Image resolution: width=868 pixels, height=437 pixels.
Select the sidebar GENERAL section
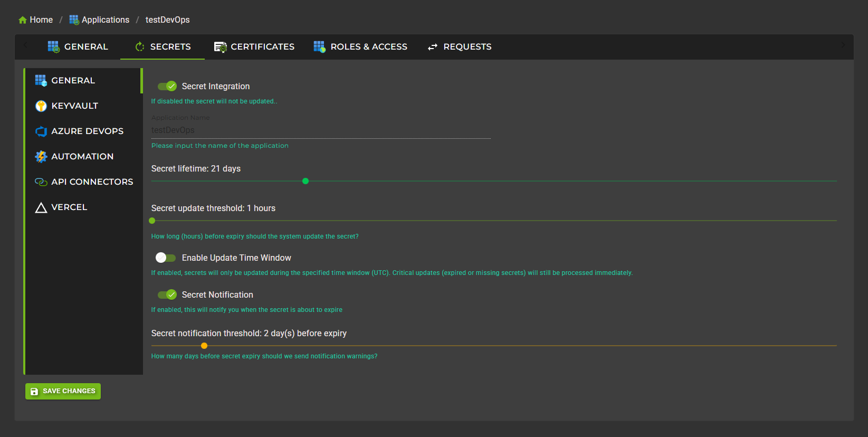click(83, 80)
